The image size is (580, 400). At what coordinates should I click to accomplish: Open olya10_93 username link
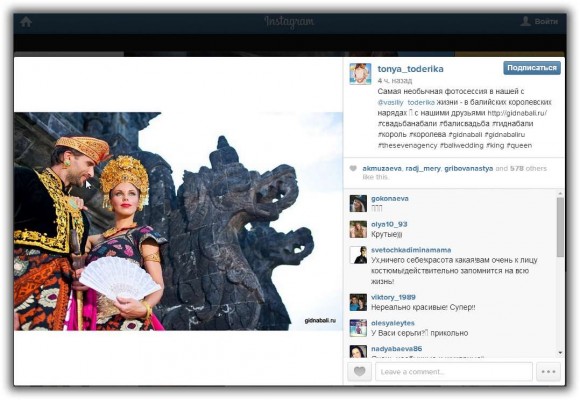tap(389, 224)
